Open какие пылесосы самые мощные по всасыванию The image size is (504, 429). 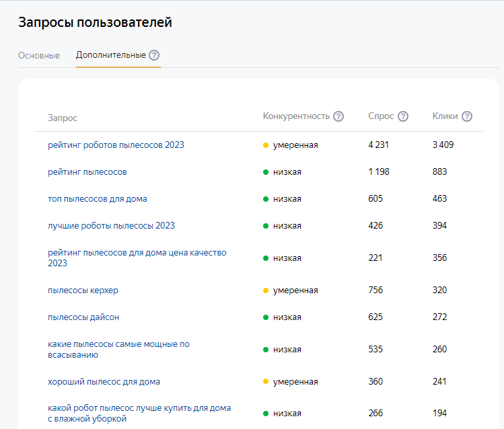point(118,344)
